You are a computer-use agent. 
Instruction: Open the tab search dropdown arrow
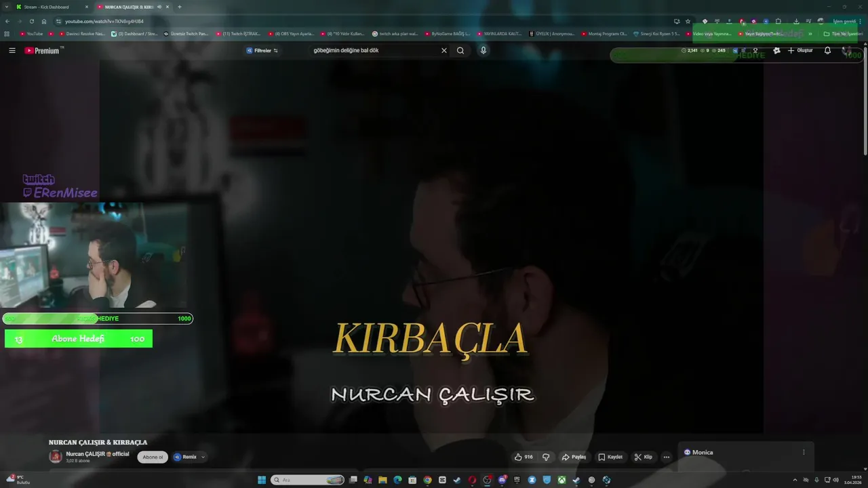click(6, 7)
